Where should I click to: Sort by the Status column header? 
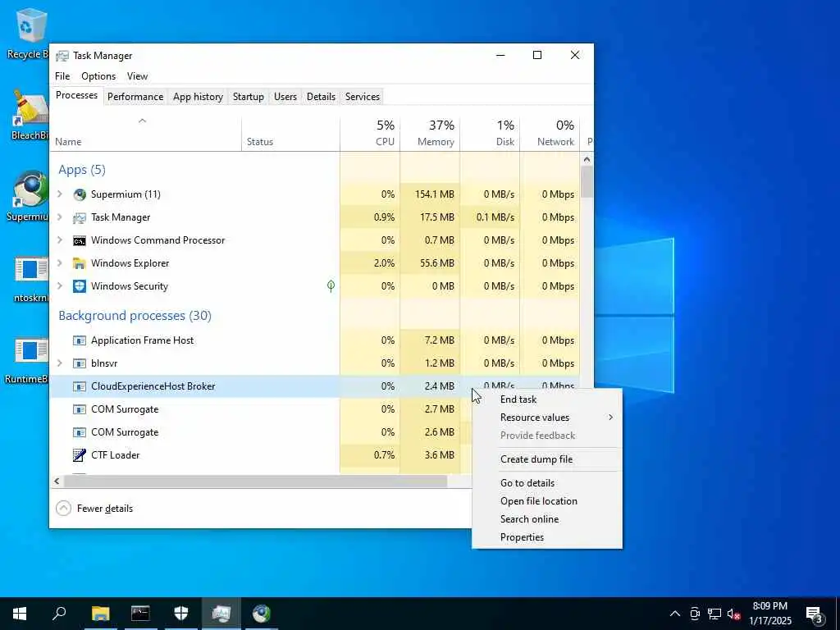coord(291,133)
